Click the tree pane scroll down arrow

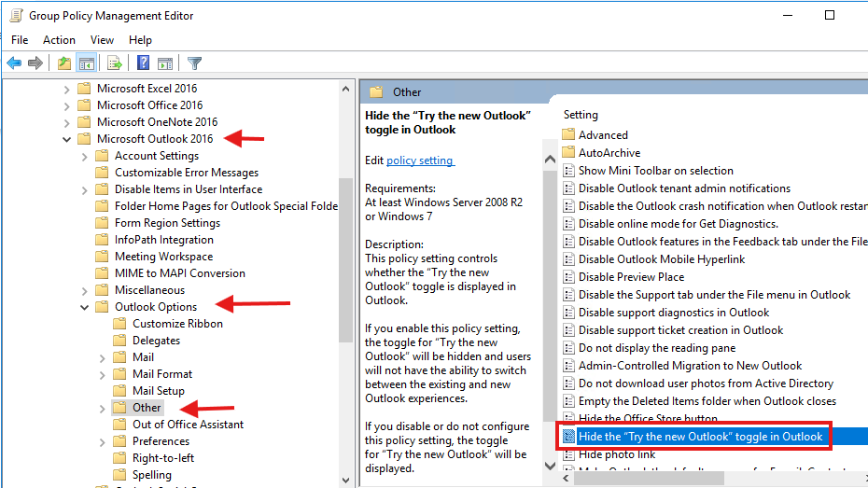point(346,480)
